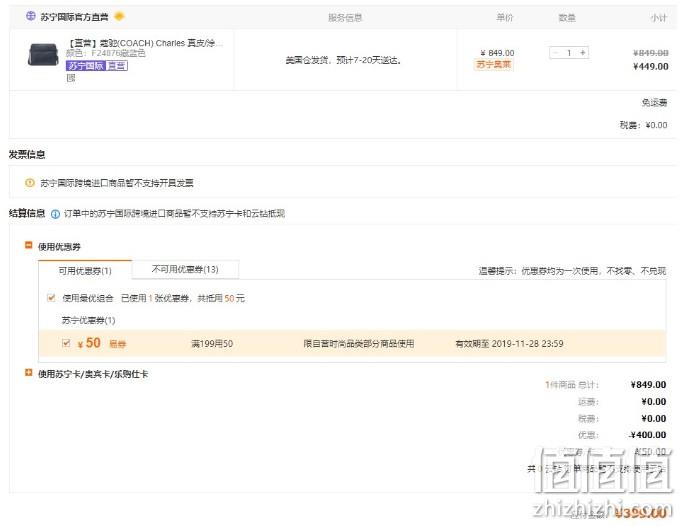The width and height of the screenshot is (682, 526).
Task: Increase quantity with the plus button
Action: [583, 53]
